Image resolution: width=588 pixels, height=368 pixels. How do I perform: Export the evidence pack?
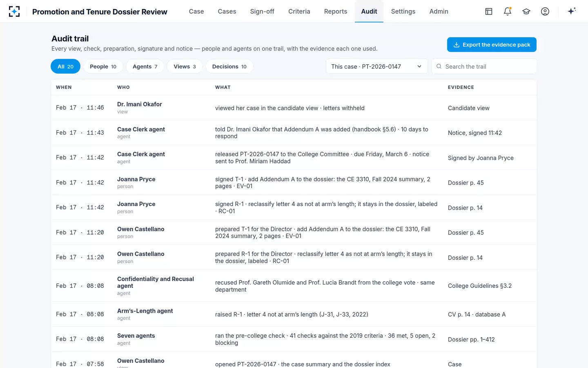492,45
